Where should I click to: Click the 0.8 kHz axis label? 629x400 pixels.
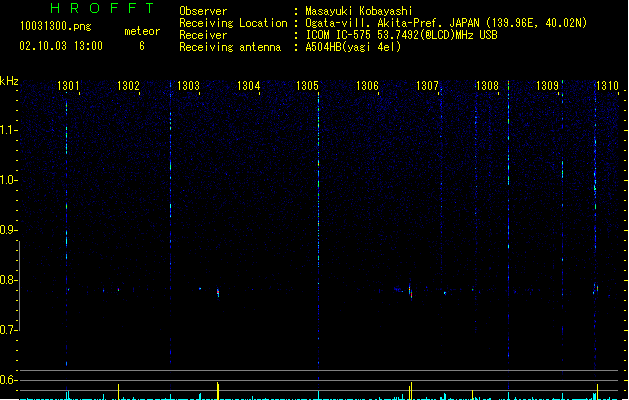click(x=8, y=280)
